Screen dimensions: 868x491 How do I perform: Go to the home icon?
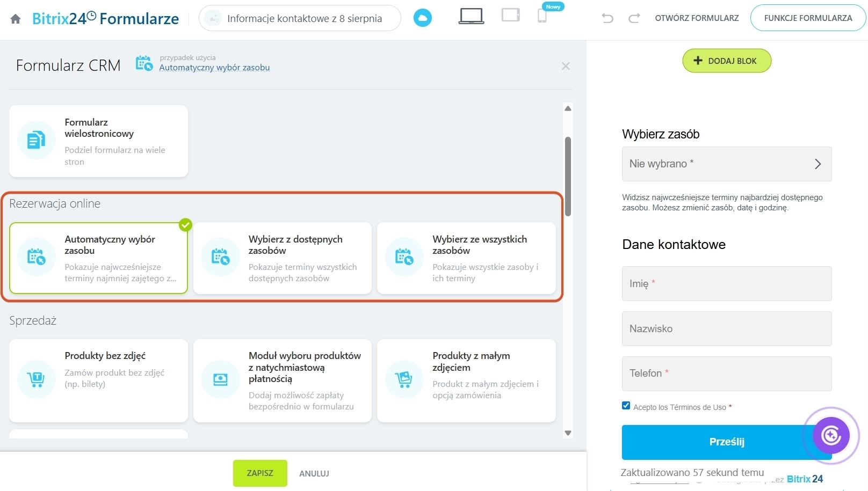(x=16, y=19)
